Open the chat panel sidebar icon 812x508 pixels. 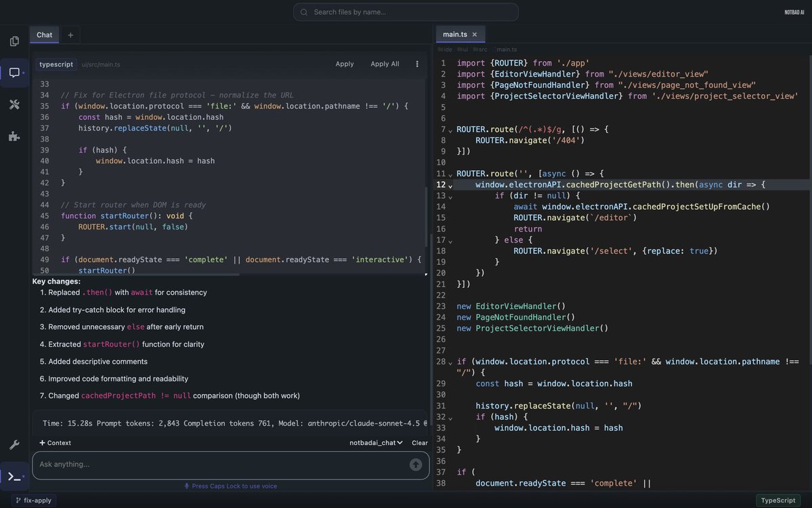[14, 72]
